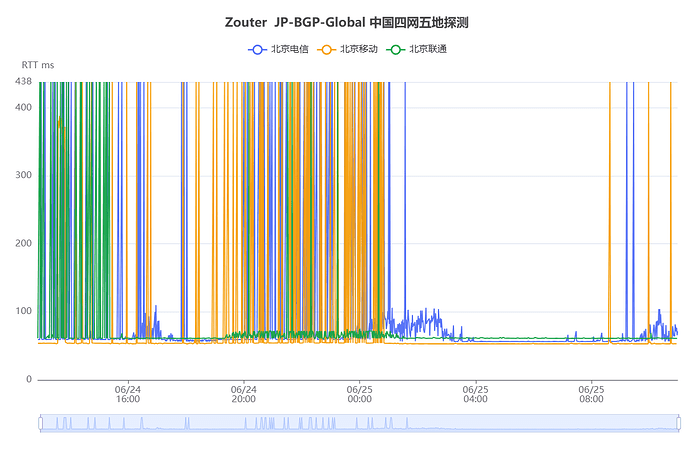Viewport: 690px width, 450px height.
Task: Click the 06/24 16:00 time label
Action: (x=128, y=394)
